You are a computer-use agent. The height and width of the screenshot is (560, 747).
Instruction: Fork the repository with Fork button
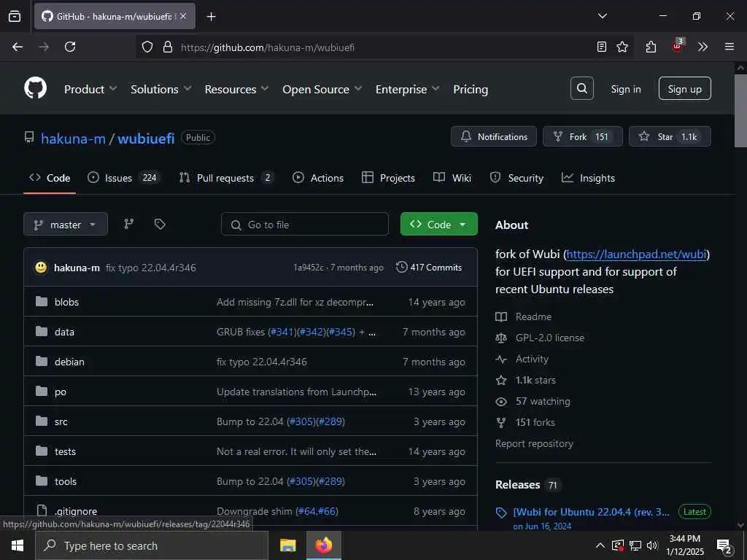(583, 136)
